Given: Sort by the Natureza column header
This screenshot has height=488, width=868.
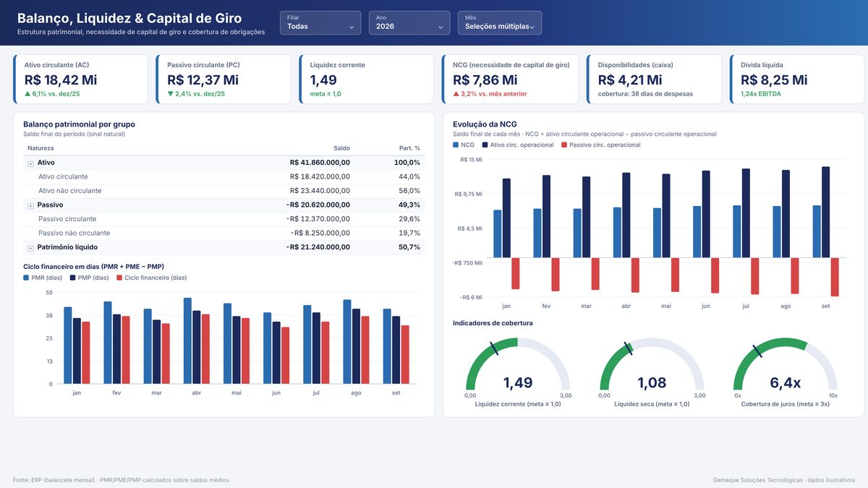Looking at the screenshot, I should 41,147.
